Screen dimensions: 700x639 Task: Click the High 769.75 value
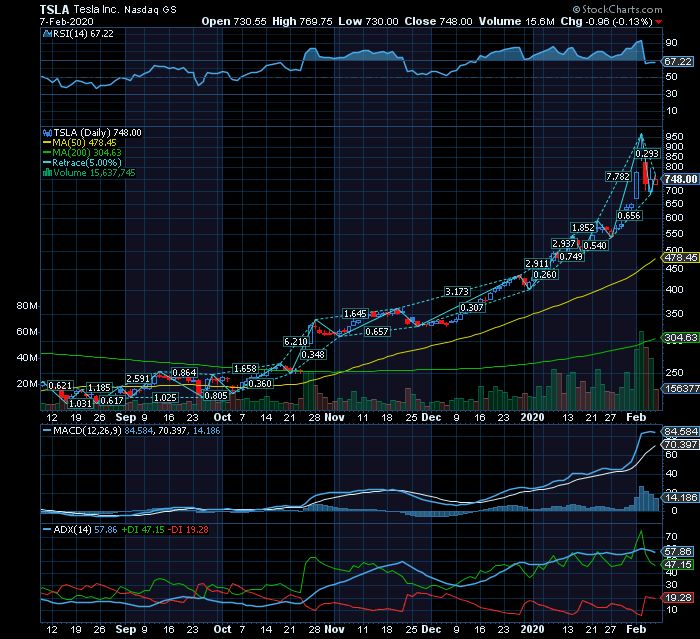coord(302,21)
